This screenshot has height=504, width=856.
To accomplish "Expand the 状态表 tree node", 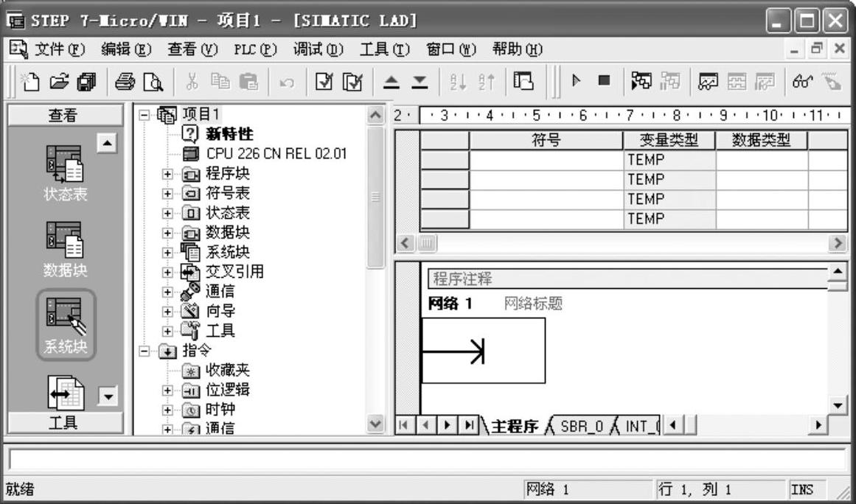I will [x=167, y=213].
